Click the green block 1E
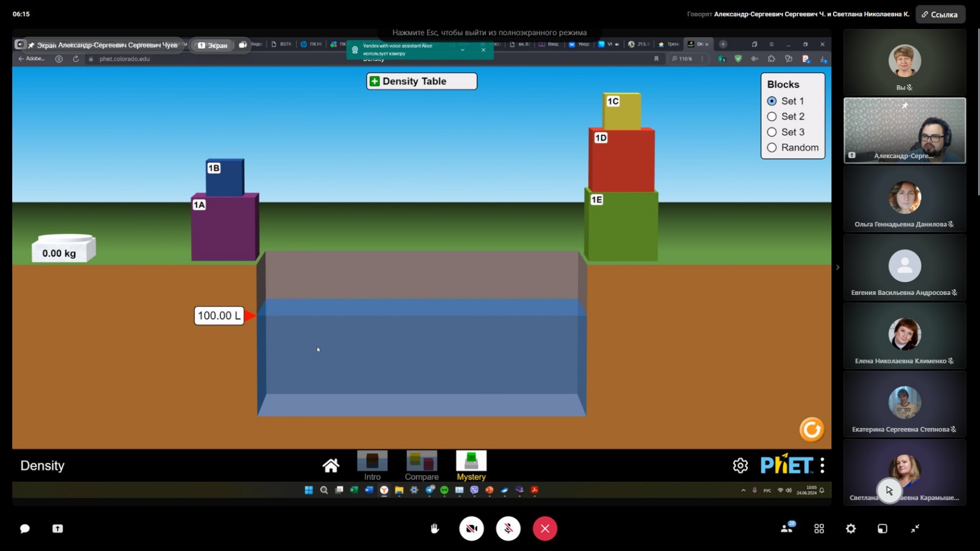This screenshot has width=980, height=551. 621,226
